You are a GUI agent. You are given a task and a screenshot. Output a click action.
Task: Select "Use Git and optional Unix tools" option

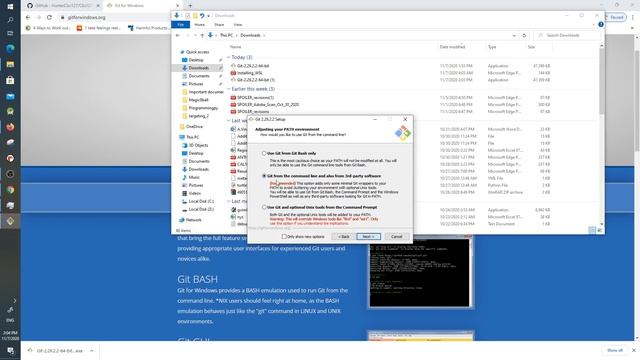click(x=264, y=207)
